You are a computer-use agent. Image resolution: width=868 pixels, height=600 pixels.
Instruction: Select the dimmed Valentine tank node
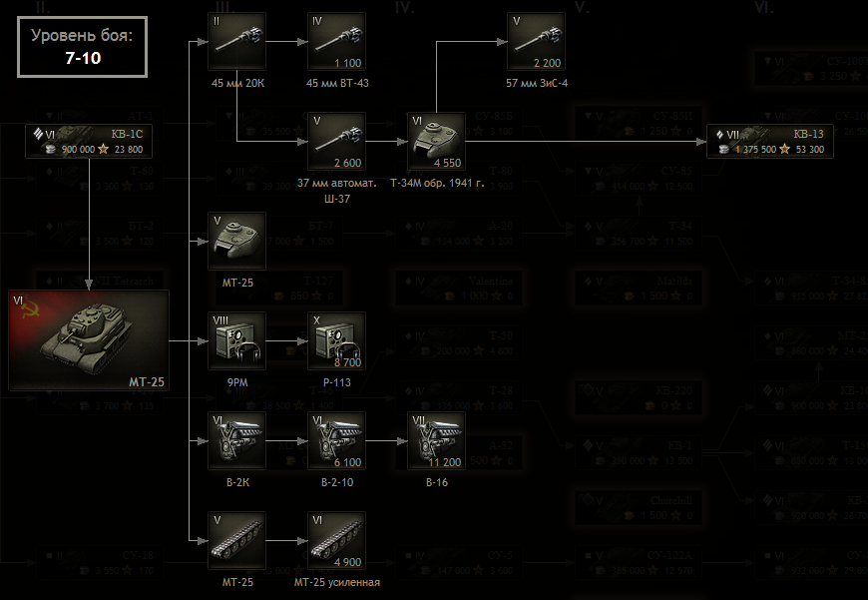(x=458, y=289)
